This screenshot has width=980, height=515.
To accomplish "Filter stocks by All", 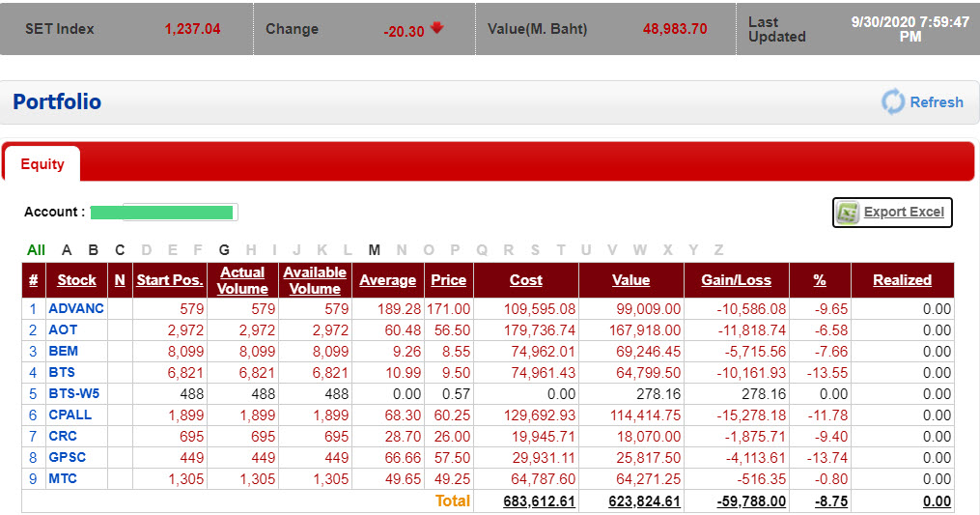I will tap(37, 250).
